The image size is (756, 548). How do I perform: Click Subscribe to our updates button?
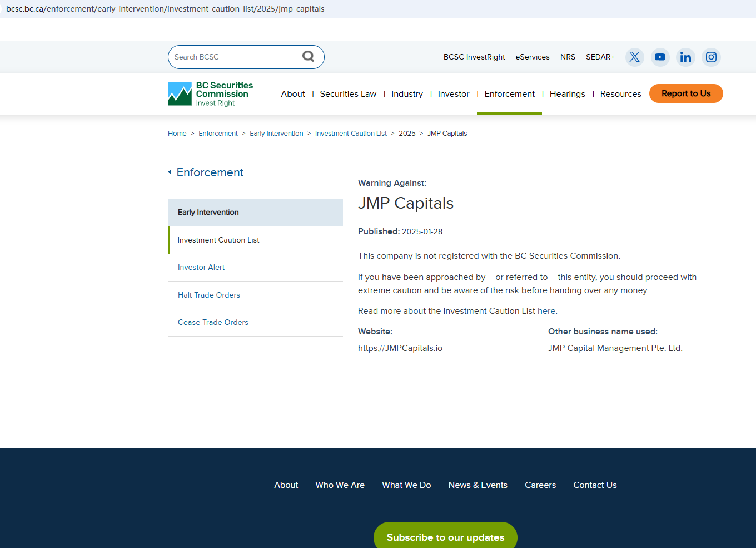point(445,537)
